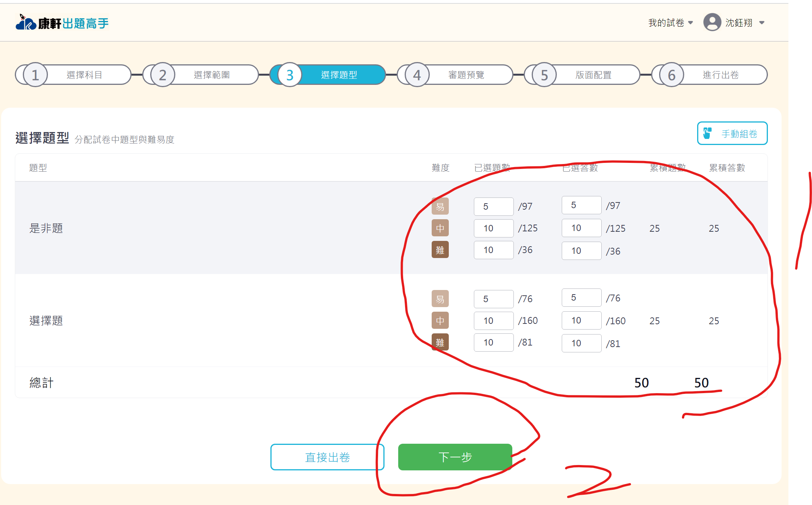This screenshot has height=505, width=812.
Task: Select the current step 3 選擇題型
Action: [x=328, y=75]
